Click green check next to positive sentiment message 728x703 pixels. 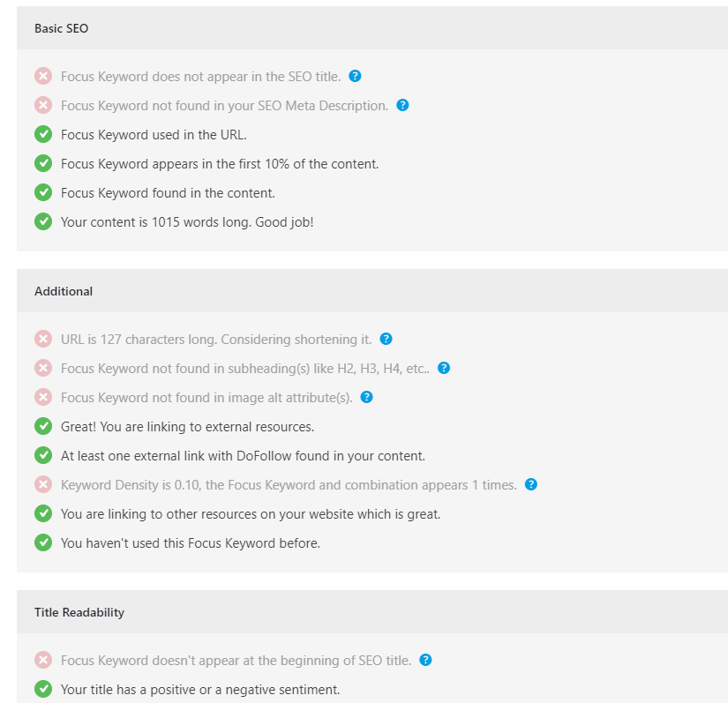(43, 689)
